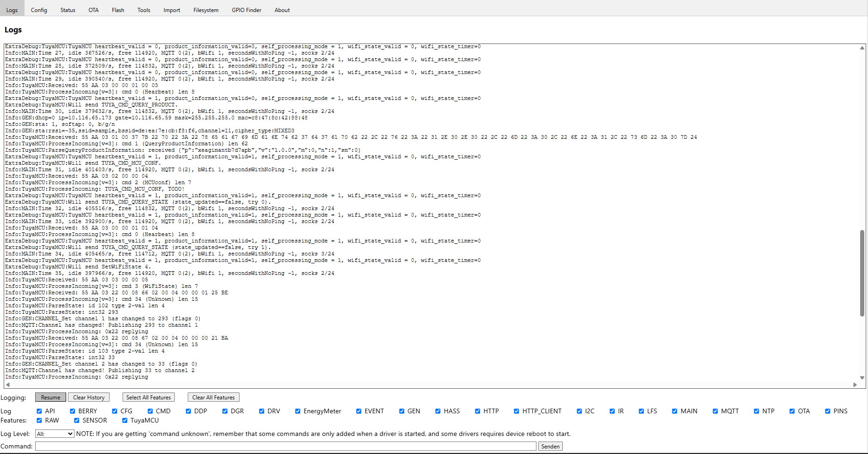Viewport: 868px width, 454px height.
Task: Open the Log Level dropdown
Action: [55, 434]
